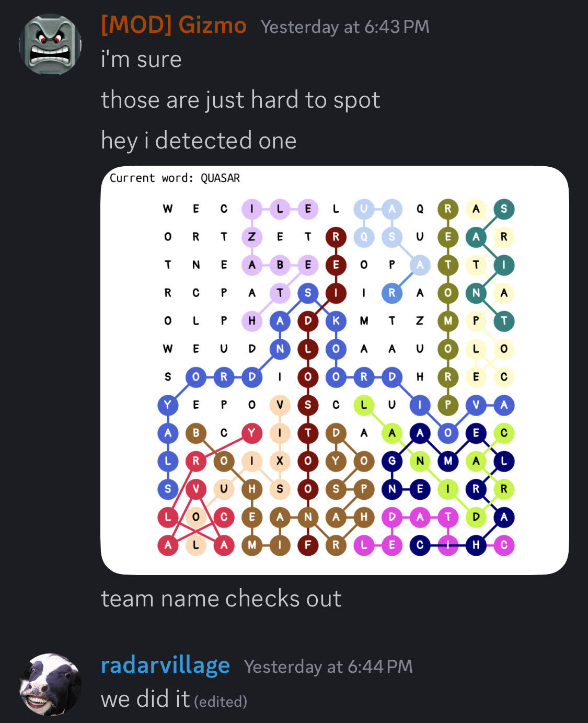The height and width of the screenshot is (723, 588).
Task: Click Gizmo's angry Thwomp avatar
Action: click(50, 44)
